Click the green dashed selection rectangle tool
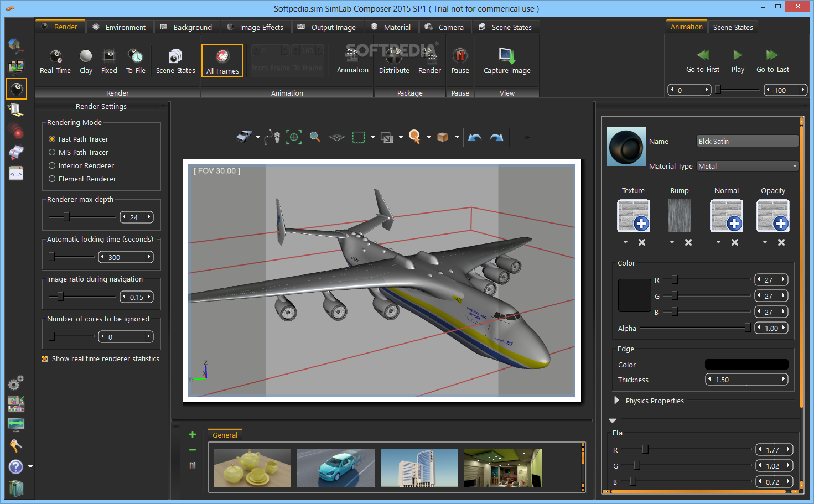This screenshot has width=814, height=504. (x=359, y=137)
